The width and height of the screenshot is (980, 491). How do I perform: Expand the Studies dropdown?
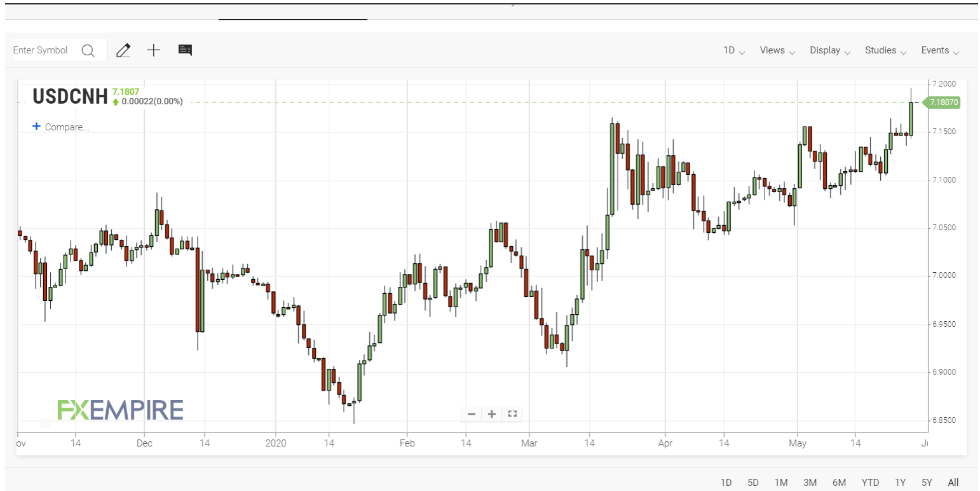(886, 50)
